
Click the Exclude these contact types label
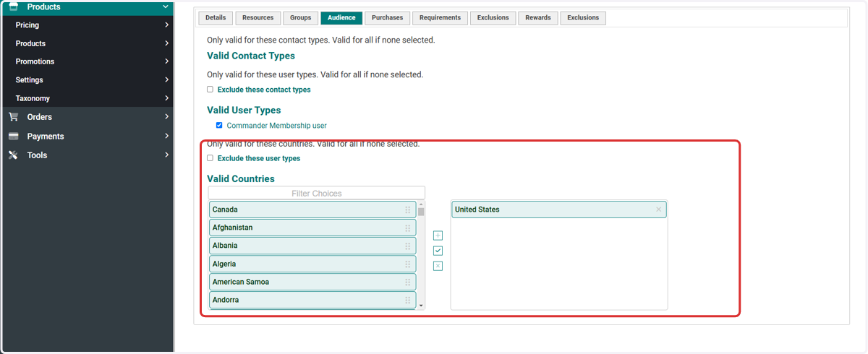(264, 90)
